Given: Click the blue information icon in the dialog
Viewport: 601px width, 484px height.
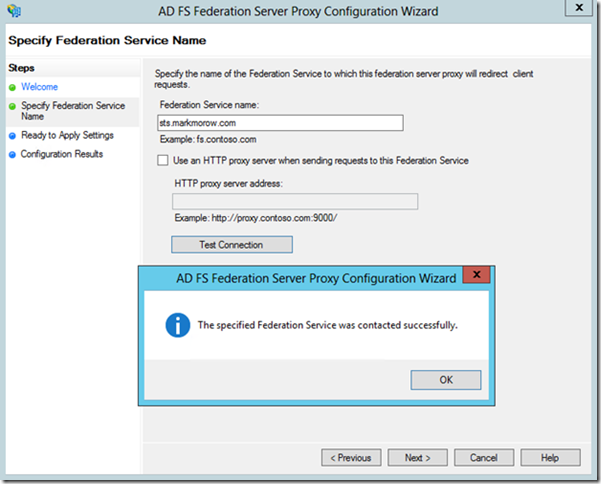Looking at the screenshot, I should point(177,325).
